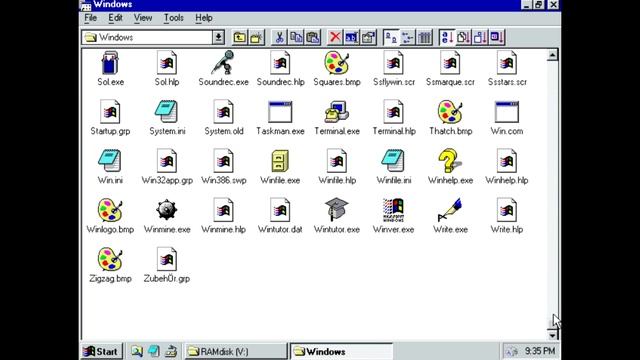Select the Winver.exe Windows logo icon

[393, 210]
